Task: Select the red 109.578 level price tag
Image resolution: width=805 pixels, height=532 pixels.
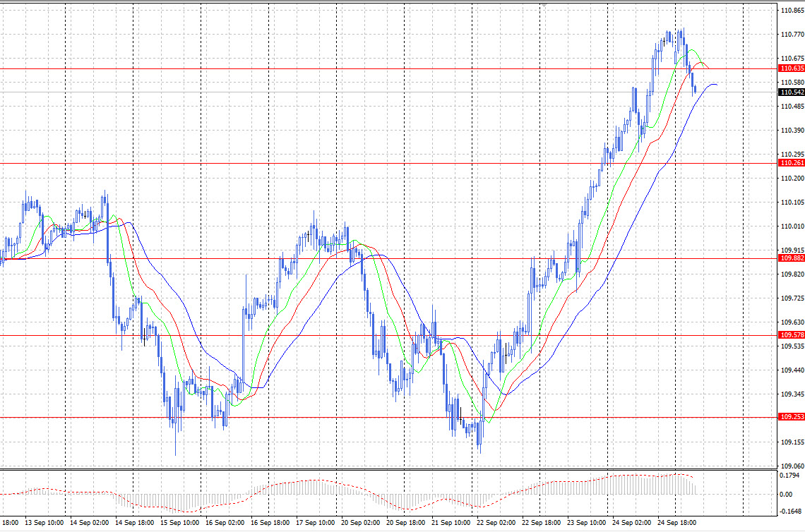Action: tap(792, 335)
